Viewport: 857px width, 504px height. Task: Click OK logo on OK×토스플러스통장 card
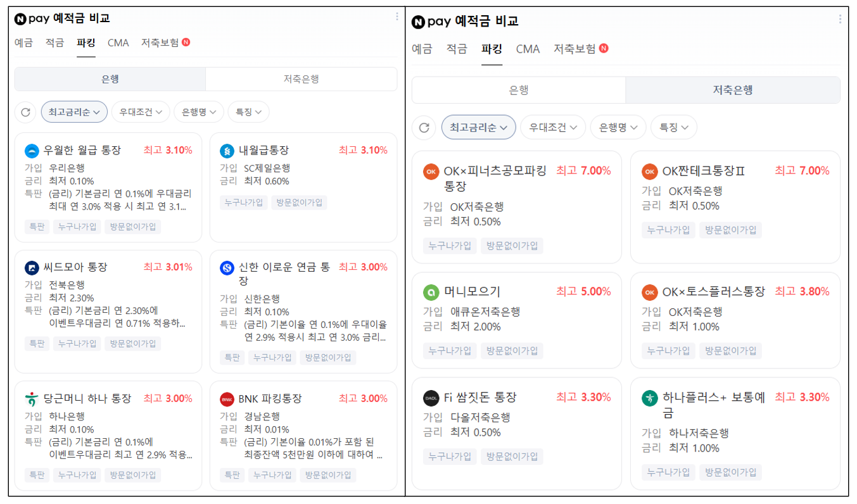click(x=650, y=292)
